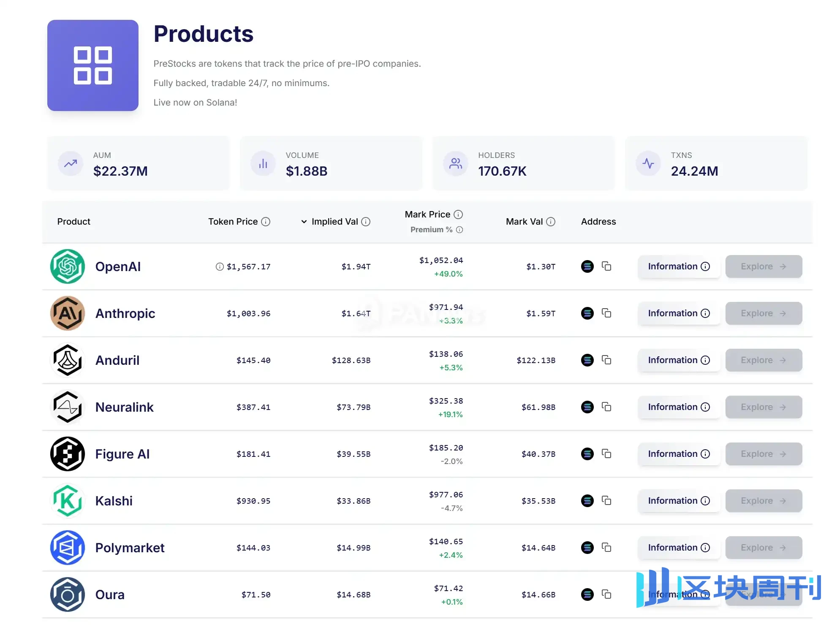Image resolution: width=840 pixels, height=627 pixels.
Task: Click the Product column header
Action: coord(73,222)
